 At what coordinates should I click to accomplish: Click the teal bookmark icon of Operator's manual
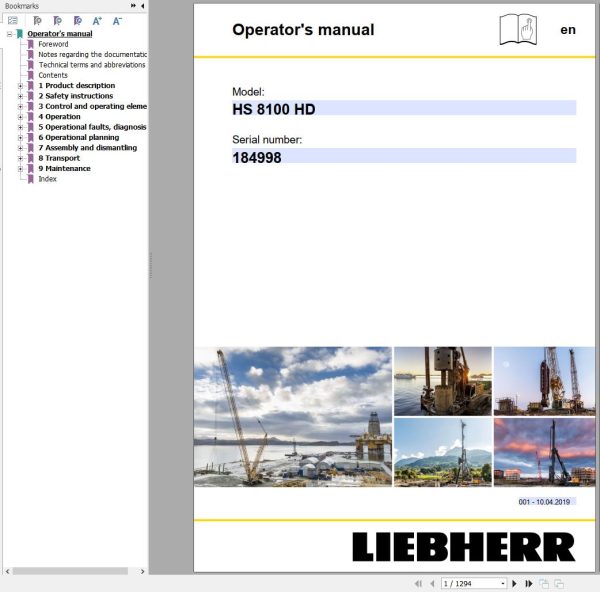20,34
